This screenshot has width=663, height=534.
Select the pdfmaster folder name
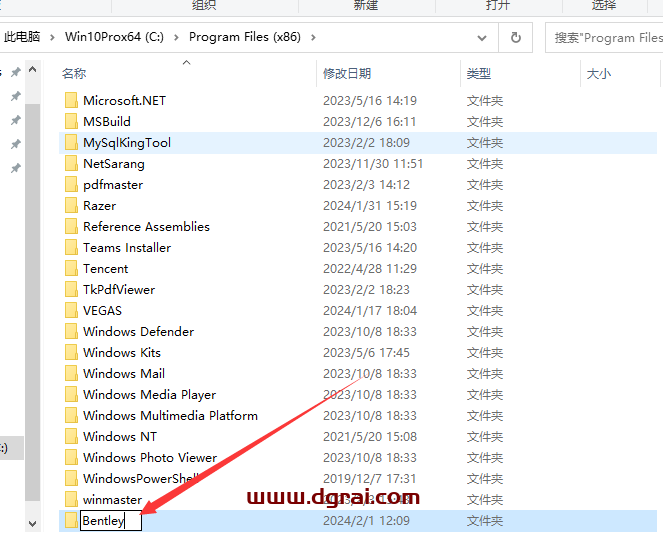[x=113, y=184]
